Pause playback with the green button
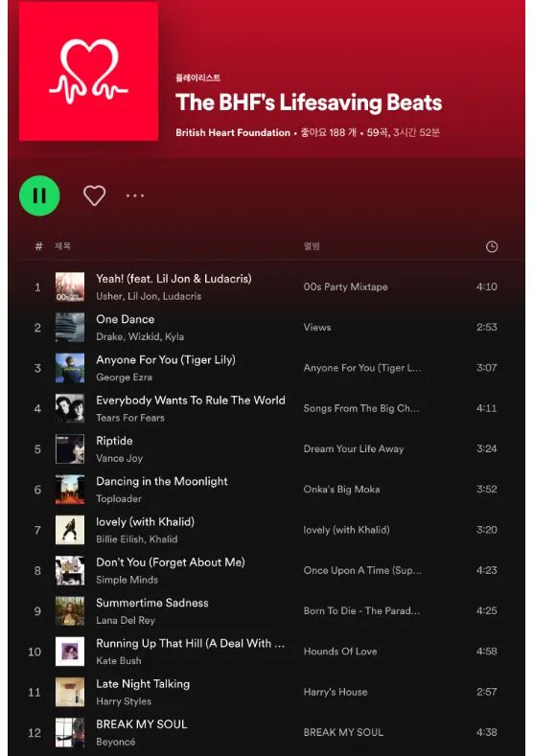The image size is (533, 756). coord(39,195)
